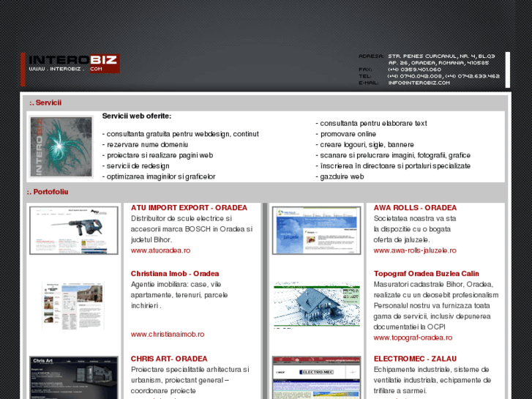Open the AWA Rolls site screenshot
Viewport: 532px width, 399px height.
click(316, 230)
